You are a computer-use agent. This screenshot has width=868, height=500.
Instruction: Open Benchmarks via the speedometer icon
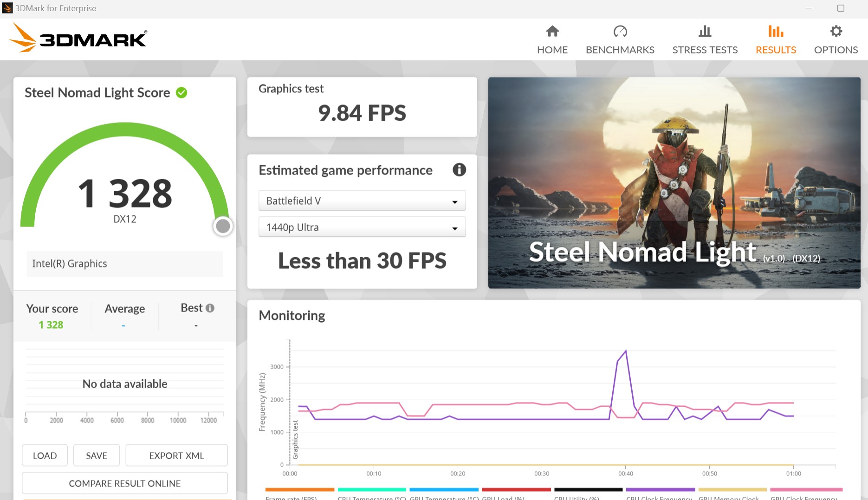[620, 32]
